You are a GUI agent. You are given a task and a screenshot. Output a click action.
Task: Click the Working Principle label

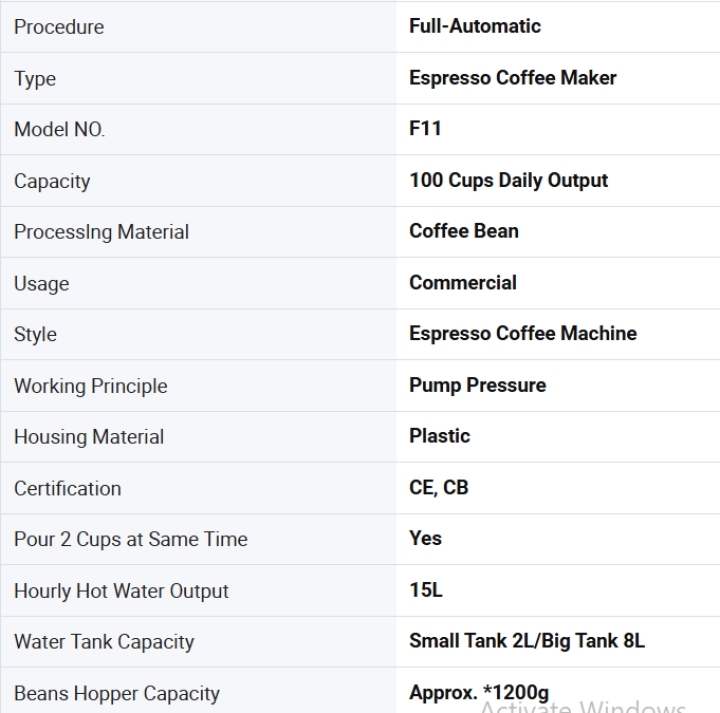click(90, 386)
